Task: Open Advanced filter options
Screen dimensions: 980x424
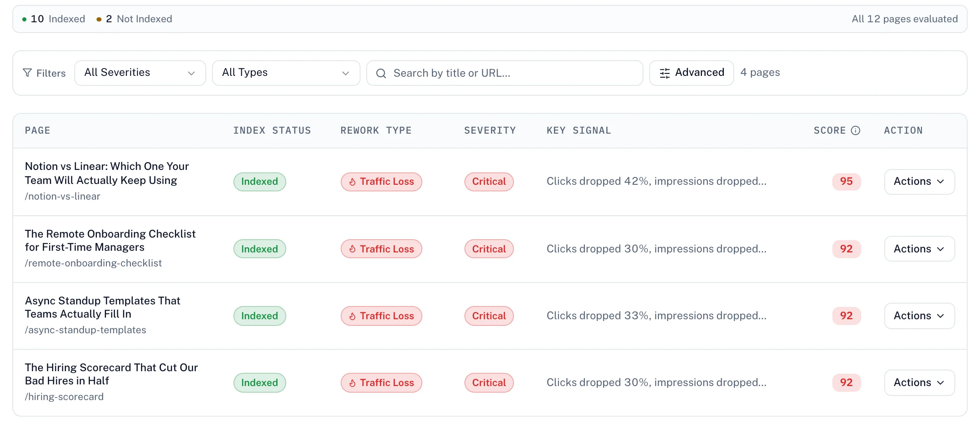Action: [692, 73]
